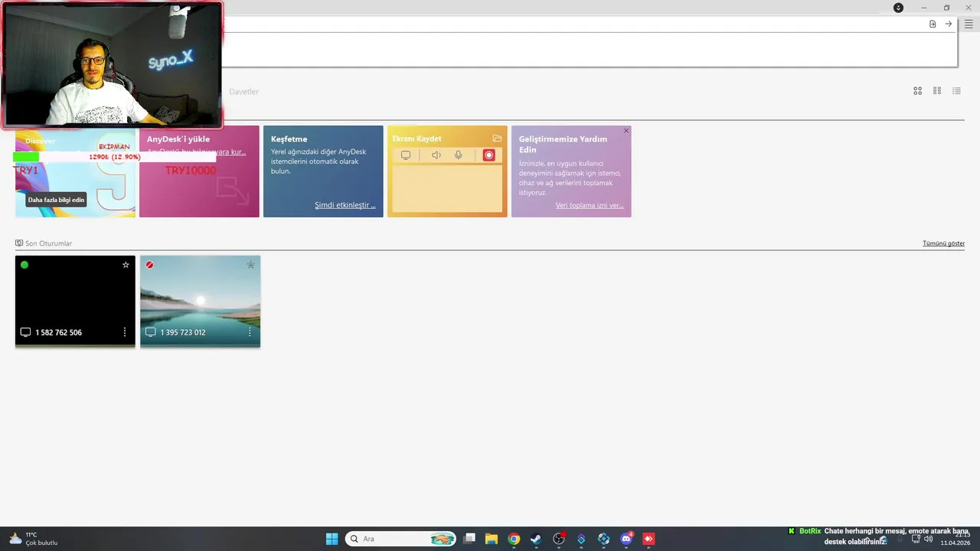Open Task View in the taskbar
The width and height of the screenshot is (980, 551).
pos(469,539)
